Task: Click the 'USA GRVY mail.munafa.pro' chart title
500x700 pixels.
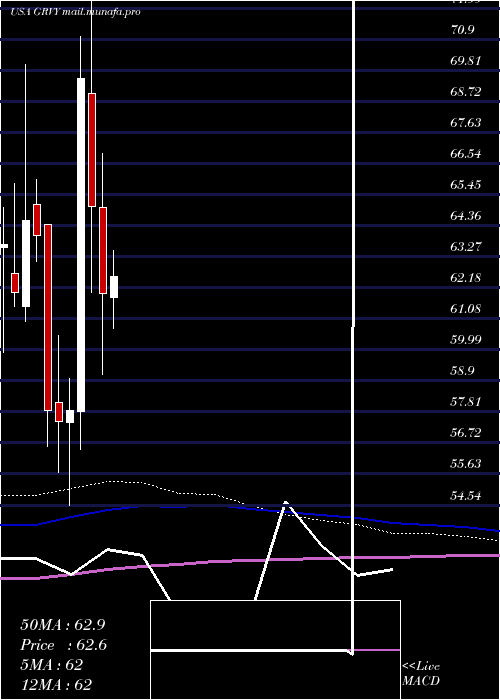Action: pyautogui.click(x=75, y=12)
